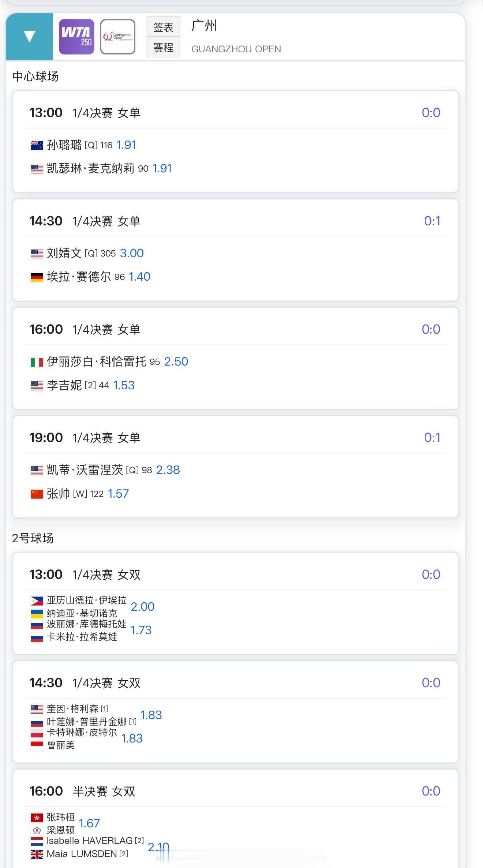The height and width of the screenshot is (868, 483).
Task: Click Philippines flag beside 亚历山德拉·伊埃拉
Action: 37,601
